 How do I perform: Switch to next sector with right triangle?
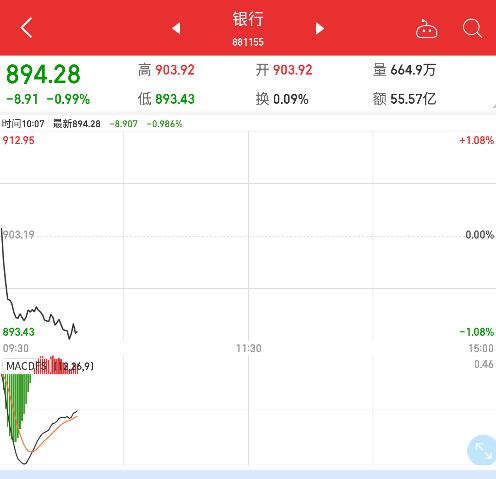point(320,28)
